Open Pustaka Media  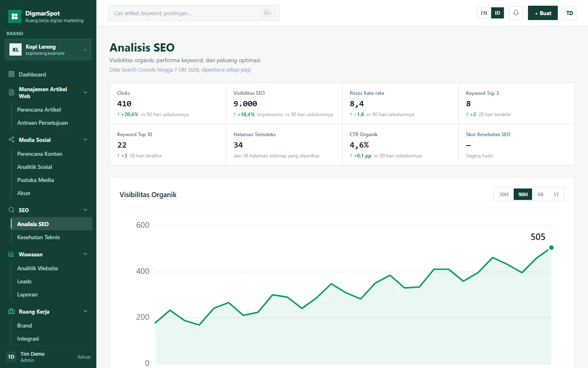(x=51, y=180)
